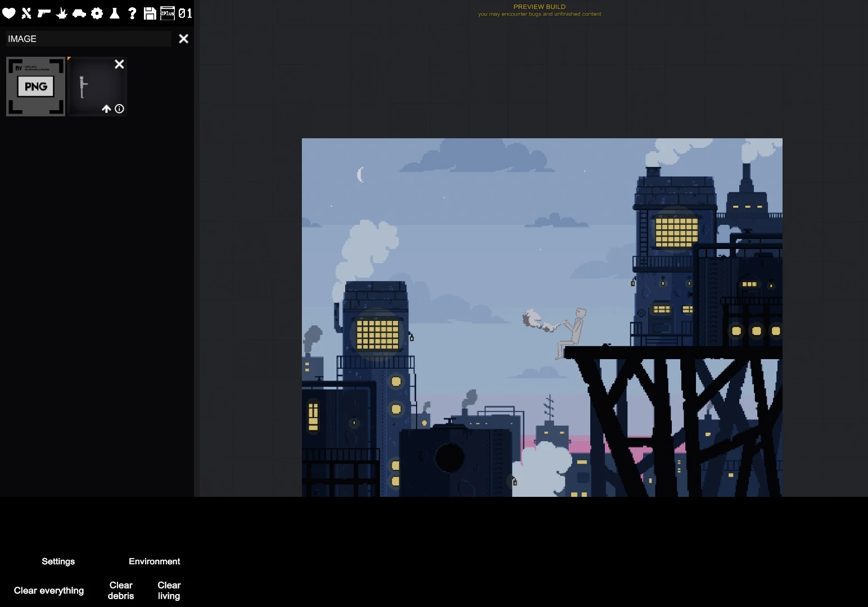Viewport: 868px width, 607px height.
Task: Open the Environment options
Action: [155, 561]
